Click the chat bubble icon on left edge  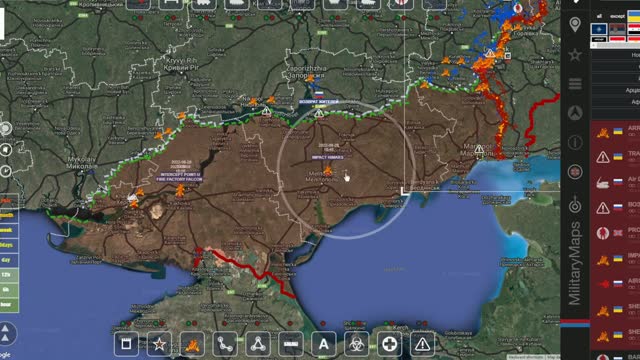tap(5, 129)
